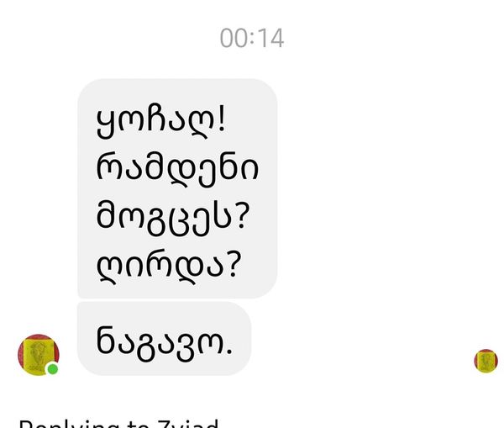The image size is (504, 428).
Task: Tap the "Replying to Zviad" banner text
Action: [119, 423]
